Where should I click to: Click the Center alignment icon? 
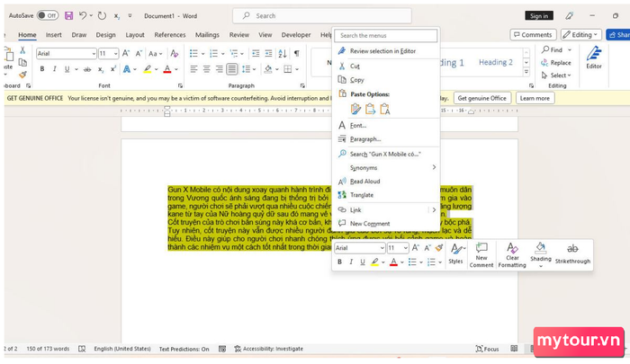[206, 69]
